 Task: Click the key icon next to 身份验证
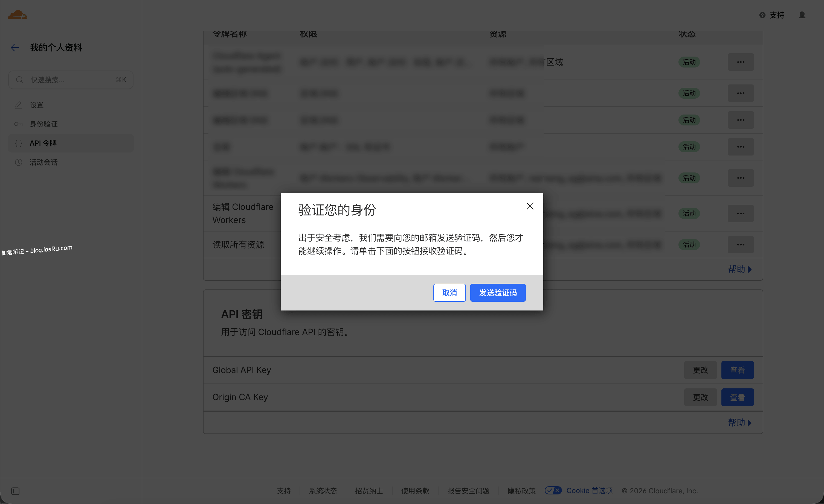18,124
